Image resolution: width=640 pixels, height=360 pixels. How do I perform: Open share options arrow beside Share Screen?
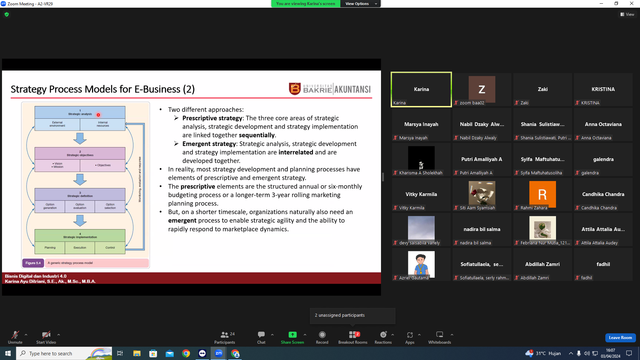(305, 335)
